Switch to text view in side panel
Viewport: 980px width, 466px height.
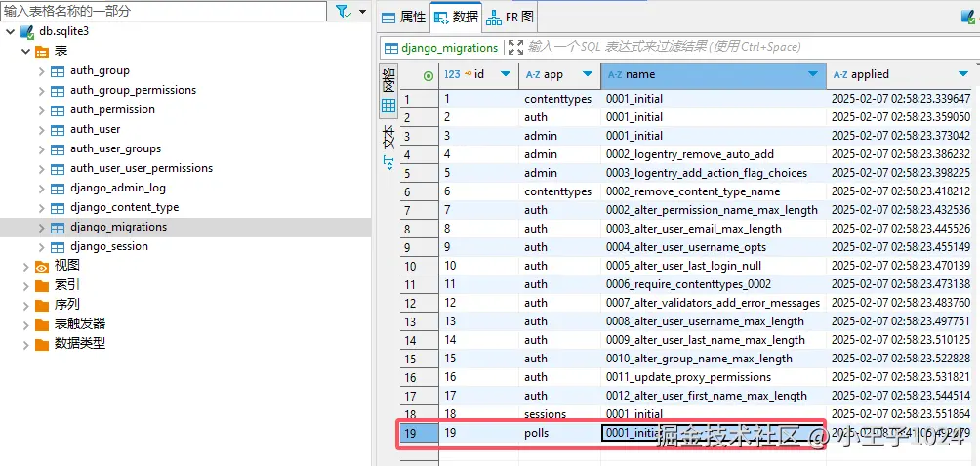388,146
